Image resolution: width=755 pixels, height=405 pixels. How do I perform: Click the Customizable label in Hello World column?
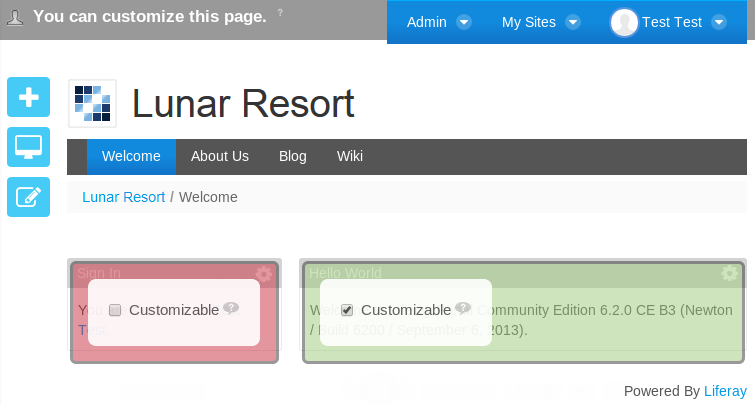point(406,310)
